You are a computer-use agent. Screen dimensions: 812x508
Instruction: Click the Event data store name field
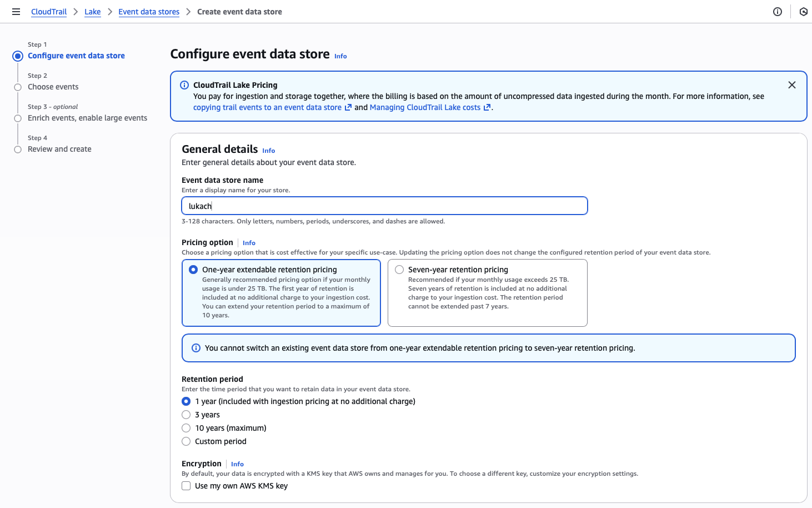[384, 206]
